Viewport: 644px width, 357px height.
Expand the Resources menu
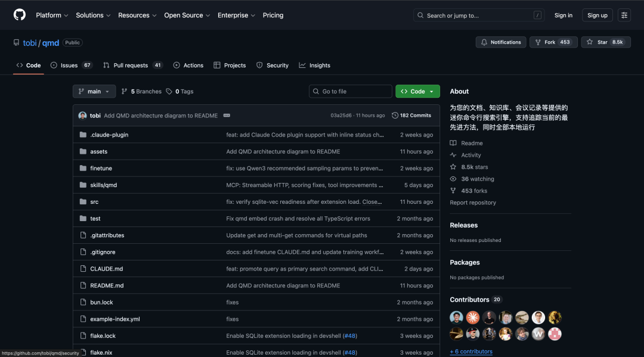point(137,15)
